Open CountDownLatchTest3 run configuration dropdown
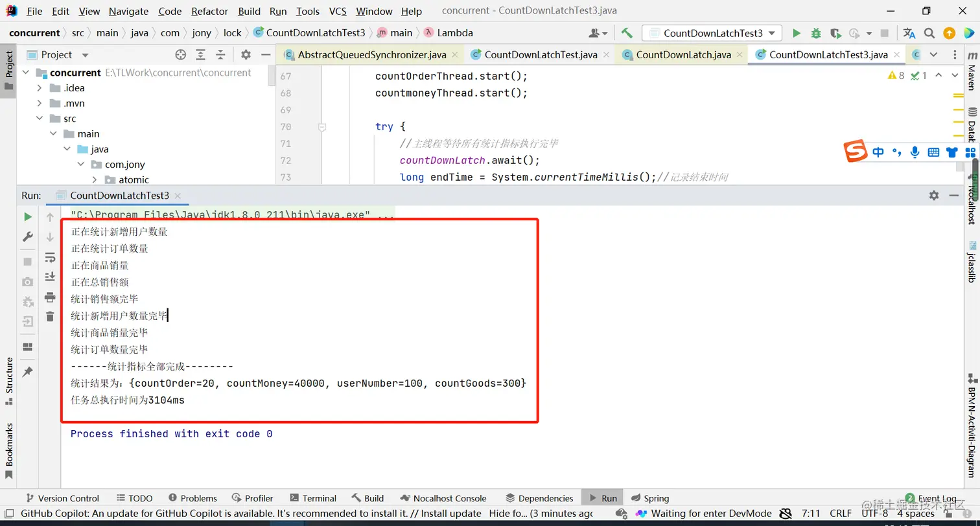The width and height of the screenshot is (980, 526). (x=712, y=33)
